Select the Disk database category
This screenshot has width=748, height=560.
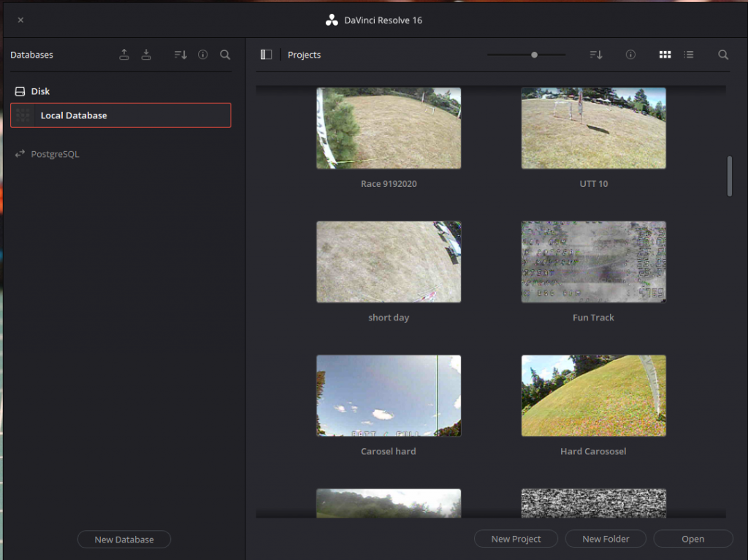click(x=32, y=91)
